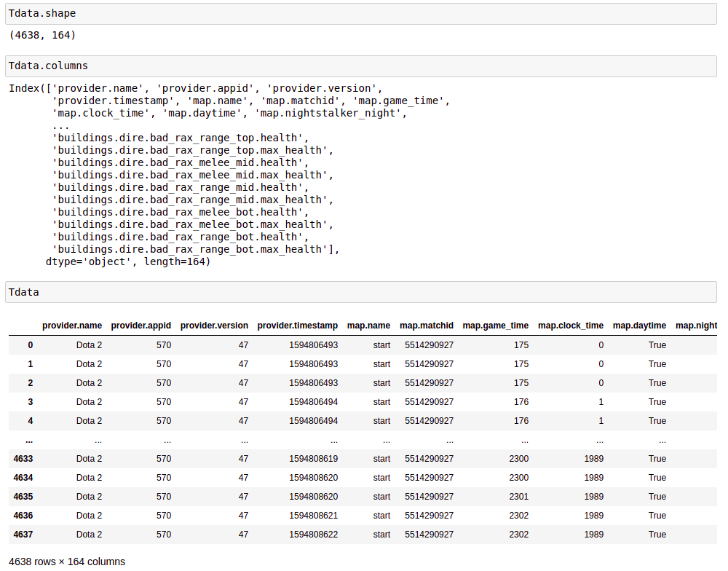The height and width of the screenshot is (571, 728).
Task: Click game_time value 2301 in row 4635
Action: pos(519,497)
